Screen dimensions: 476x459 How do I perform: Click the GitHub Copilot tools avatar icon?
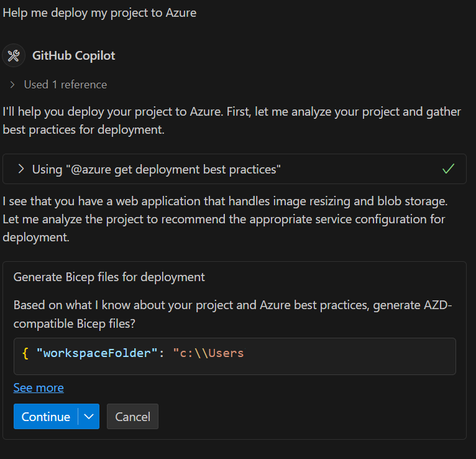point(14,55)
